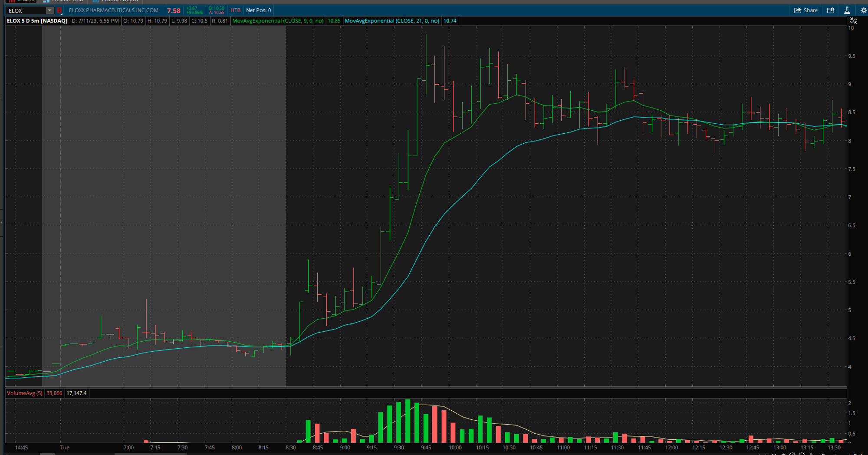Click the volume value 33,066
The width and height of the screenshot is (868, 455).
point(54,393)
